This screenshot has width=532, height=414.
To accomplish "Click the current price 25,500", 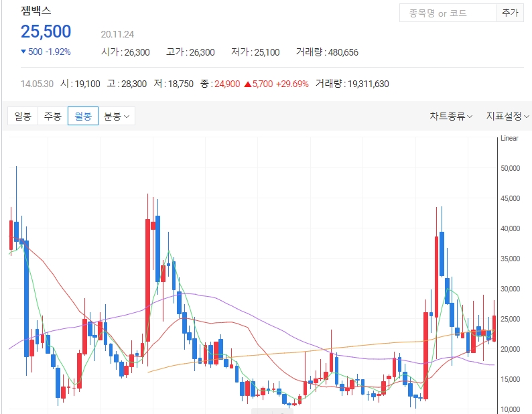I will pos(46,31).
